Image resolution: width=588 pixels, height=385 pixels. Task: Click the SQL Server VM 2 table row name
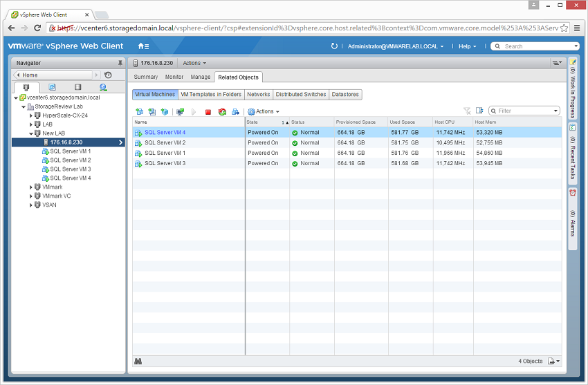165,142
